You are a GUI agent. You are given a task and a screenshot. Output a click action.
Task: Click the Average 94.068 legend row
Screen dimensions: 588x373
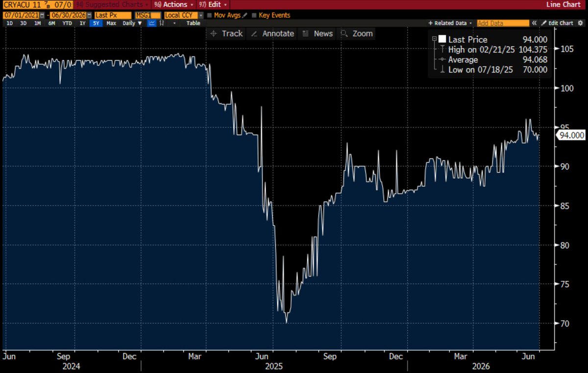click(x=494, y=59)
